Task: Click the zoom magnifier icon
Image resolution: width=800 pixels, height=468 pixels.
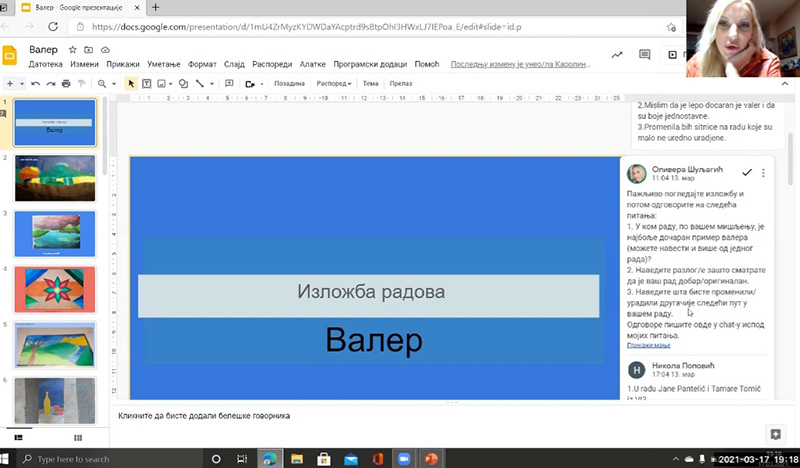Action: (102, 83)
